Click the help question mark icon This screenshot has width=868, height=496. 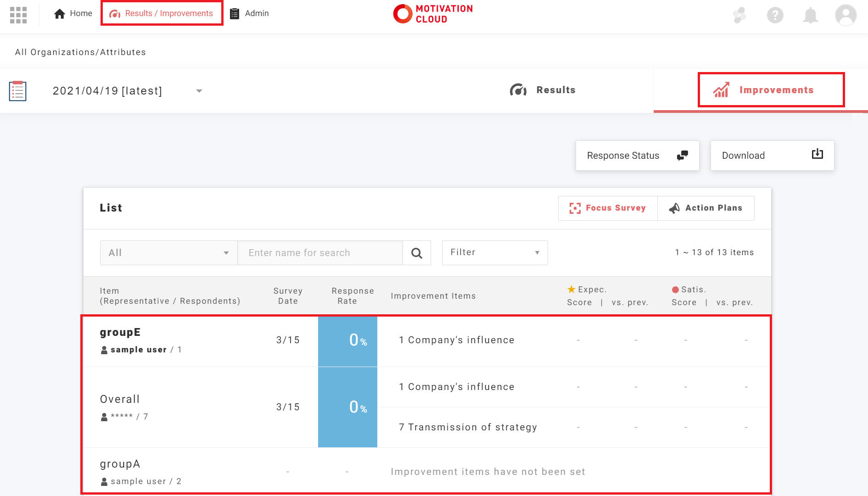[x=775, y=15]
